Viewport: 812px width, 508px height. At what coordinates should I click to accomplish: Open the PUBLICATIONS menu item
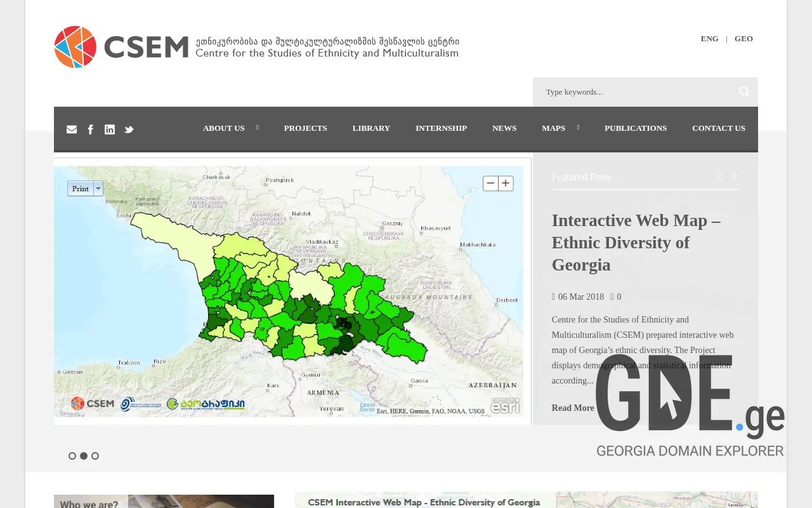pos(636,128)
